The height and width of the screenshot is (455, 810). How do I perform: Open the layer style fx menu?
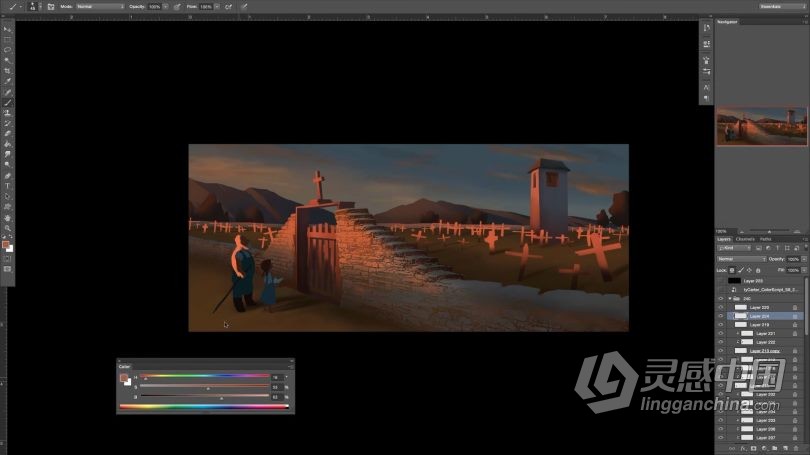point(743,448)
